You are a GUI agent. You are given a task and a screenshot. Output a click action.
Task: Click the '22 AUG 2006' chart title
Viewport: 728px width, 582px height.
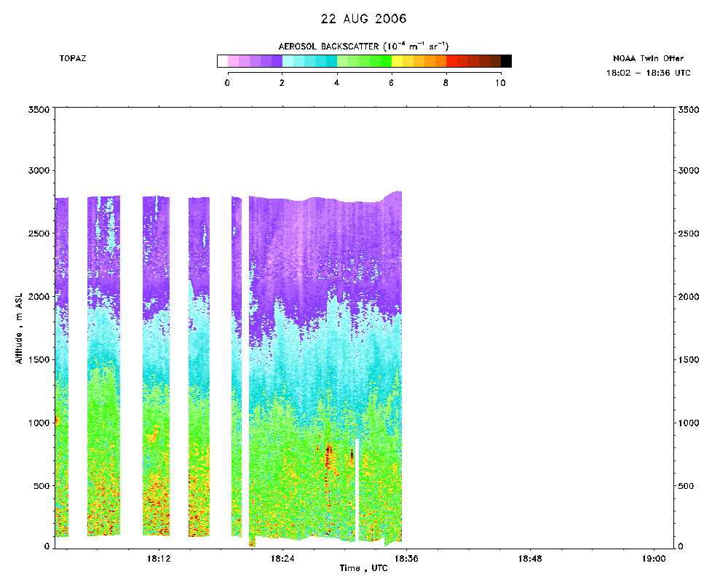pyautogui.click(x=363, y=19)
